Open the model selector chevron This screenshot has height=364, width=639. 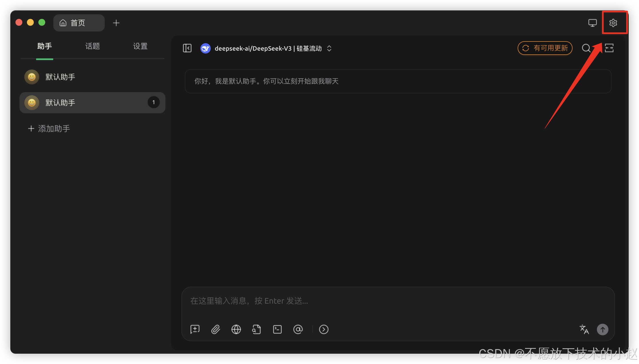click(x=329, y=48)
